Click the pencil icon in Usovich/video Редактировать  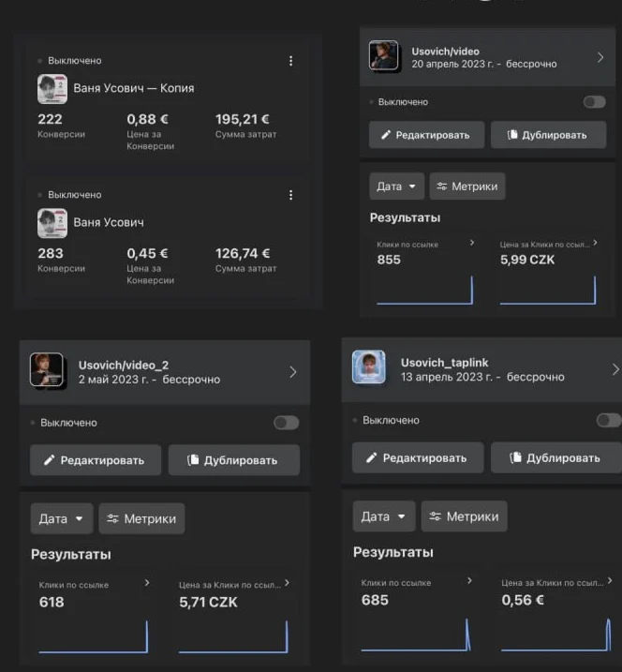pyautogui.click(x=386, y=135)
